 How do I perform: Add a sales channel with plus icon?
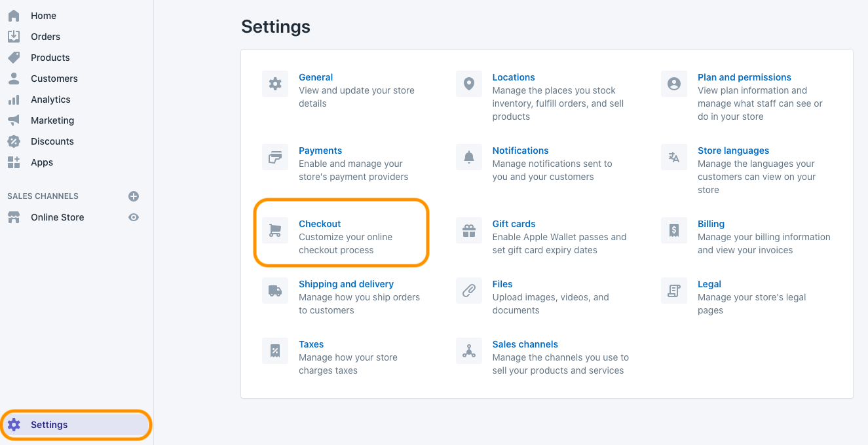(134, 196)
